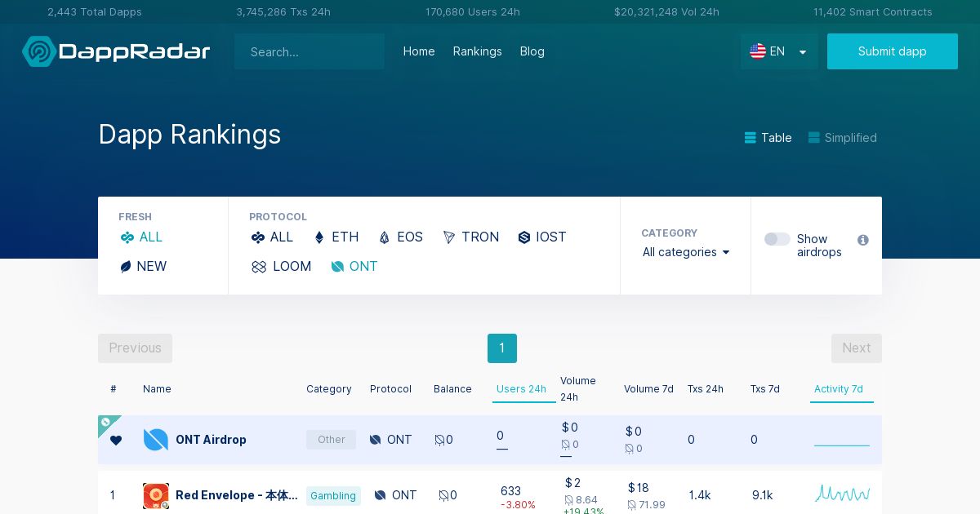This screenshot has width=980, height=514.
Task: Click the 9.1k Txs 7d value
Action: coord(763,495)
